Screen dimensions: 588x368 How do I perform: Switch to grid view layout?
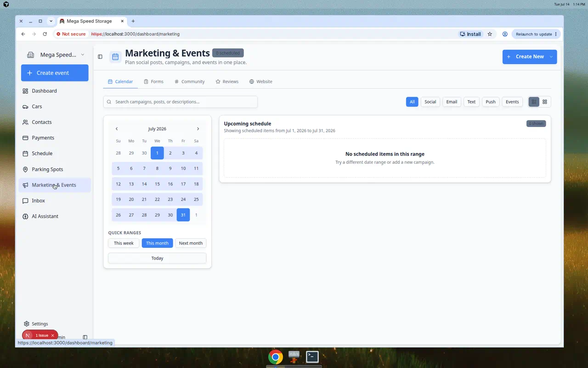pos(545,102)
